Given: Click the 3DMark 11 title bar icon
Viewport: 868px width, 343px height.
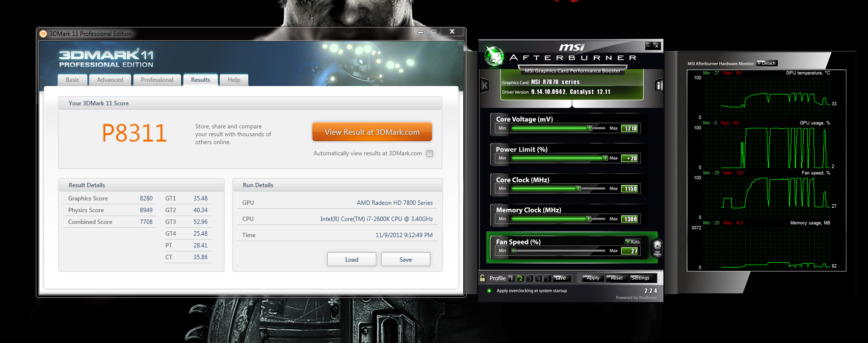Looking at the screenshot, I should tap(43, 34).
